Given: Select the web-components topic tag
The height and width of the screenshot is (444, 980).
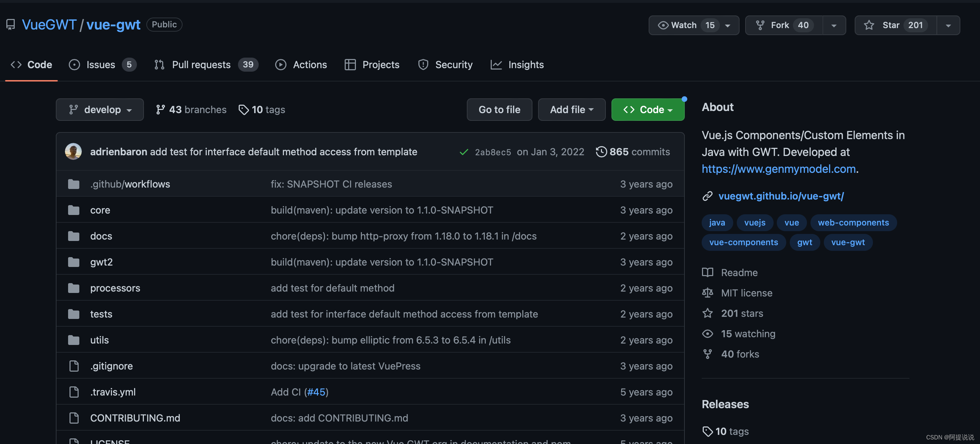Looking at the screenshot, I should (x=853, y=222).
